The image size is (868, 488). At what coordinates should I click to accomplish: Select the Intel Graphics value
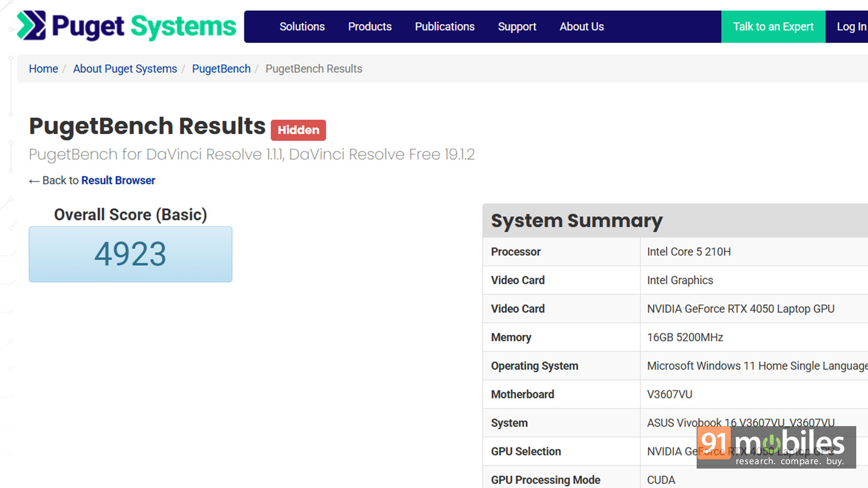click(680, 280)
